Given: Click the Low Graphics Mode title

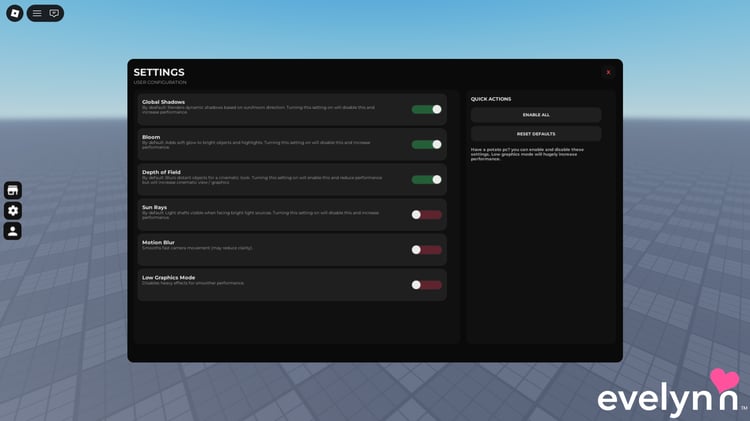Looking at the screenshot, I should pyautogui.click(x=168, y=277).
